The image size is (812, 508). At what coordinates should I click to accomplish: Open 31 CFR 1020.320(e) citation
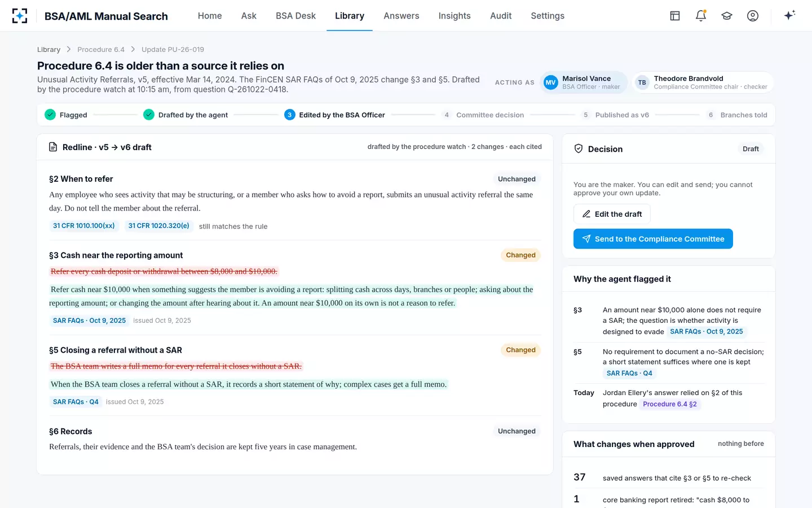tap(159, 226)
